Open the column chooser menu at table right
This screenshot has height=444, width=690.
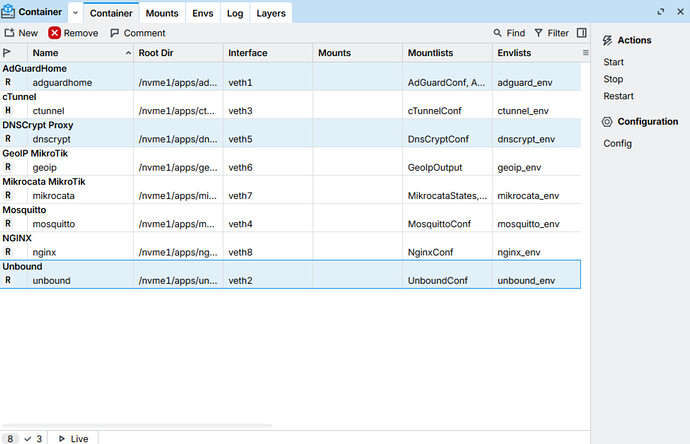tap(585, 53)
